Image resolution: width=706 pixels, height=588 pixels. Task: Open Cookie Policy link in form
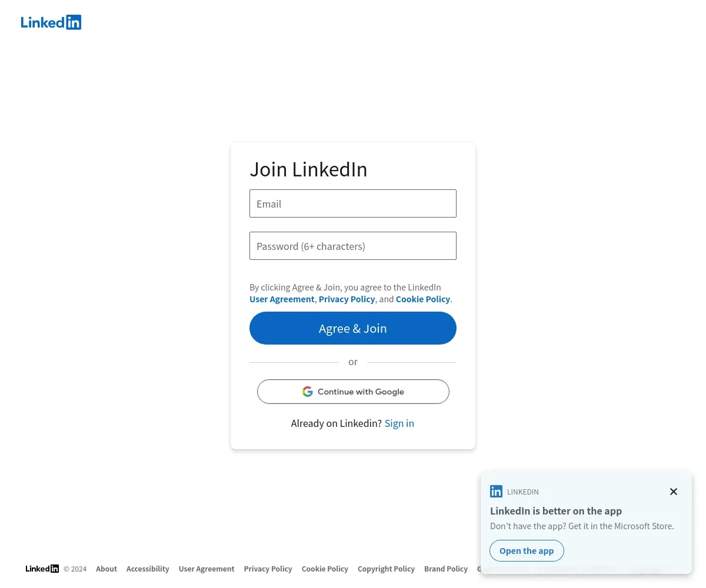pyautogui.click(x=423, y=299)
